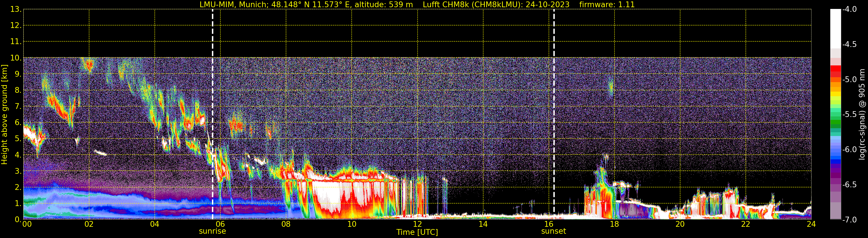
Task: Click the cirrus echo near 10 km at 02 UTC
Action: point(89,64)
